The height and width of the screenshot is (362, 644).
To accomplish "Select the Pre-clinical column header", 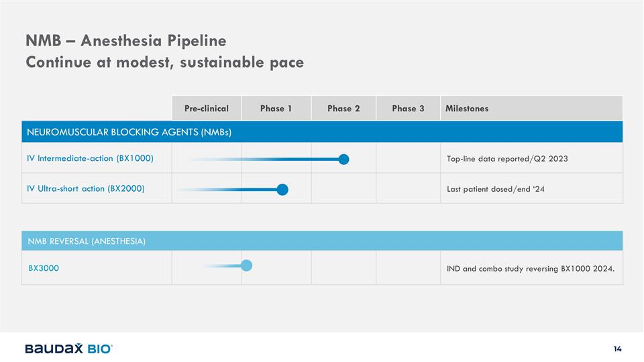I will tap(207, 109).
